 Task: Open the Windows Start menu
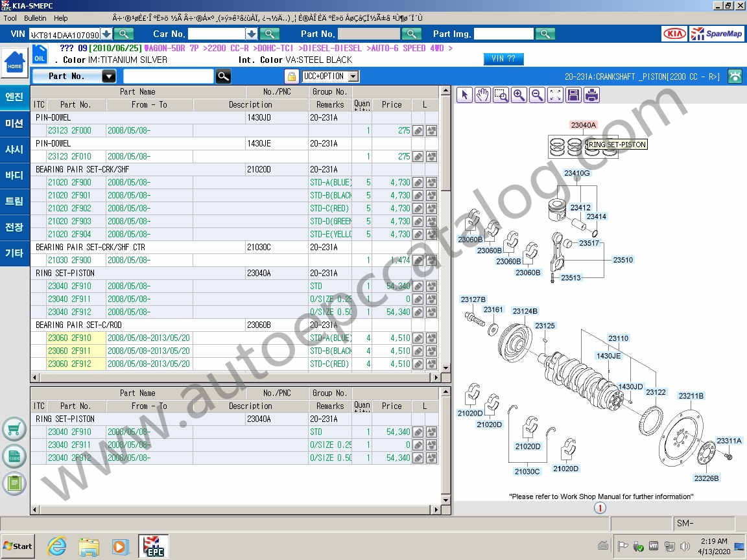18,546
